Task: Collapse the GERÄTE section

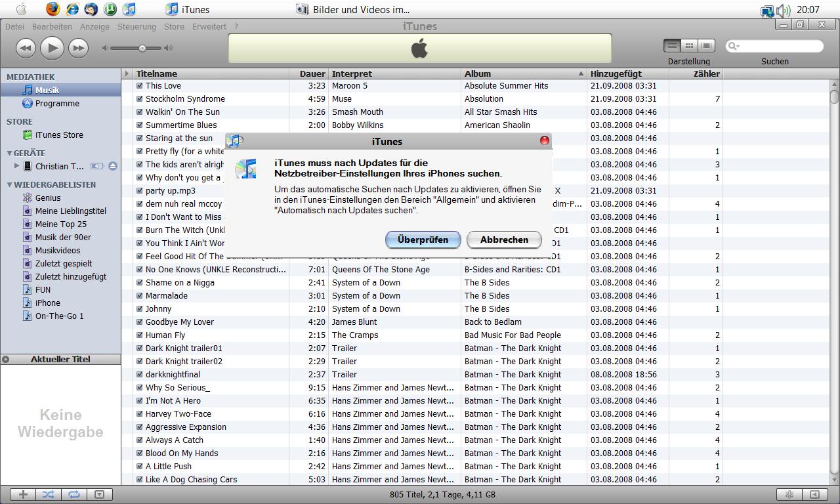Action: [9, 153]
